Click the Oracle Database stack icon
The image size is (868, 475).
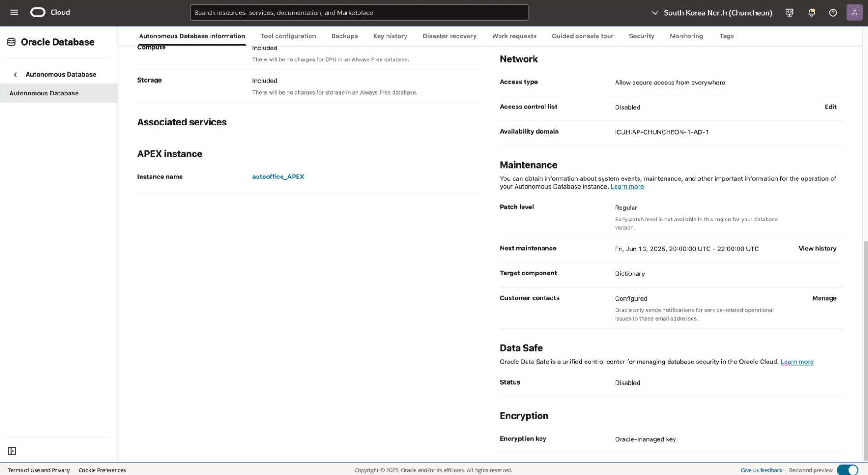[12, 42]
